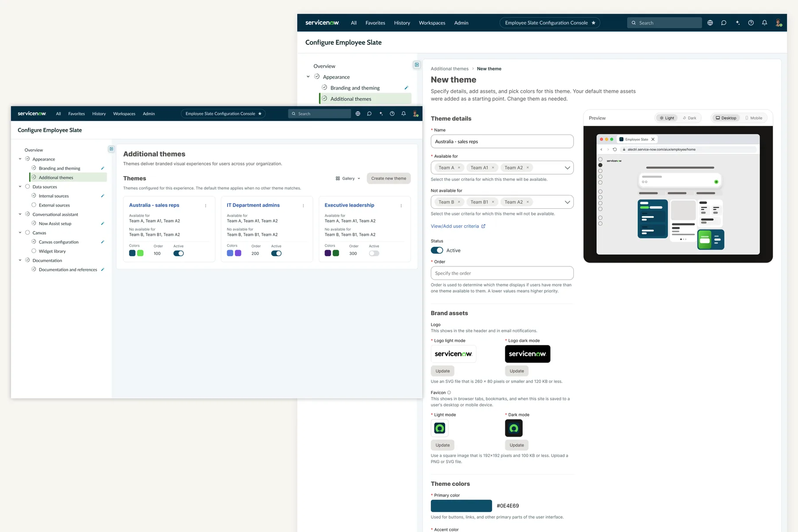Switch preview to Light mode
The image size is (798, 532).
(x=667, y=118)
